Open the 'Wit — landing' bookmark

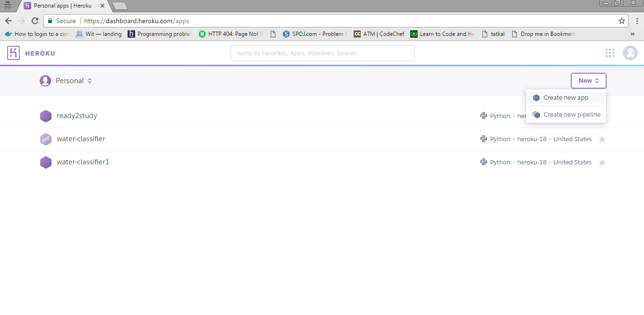(x=98, y=34)
